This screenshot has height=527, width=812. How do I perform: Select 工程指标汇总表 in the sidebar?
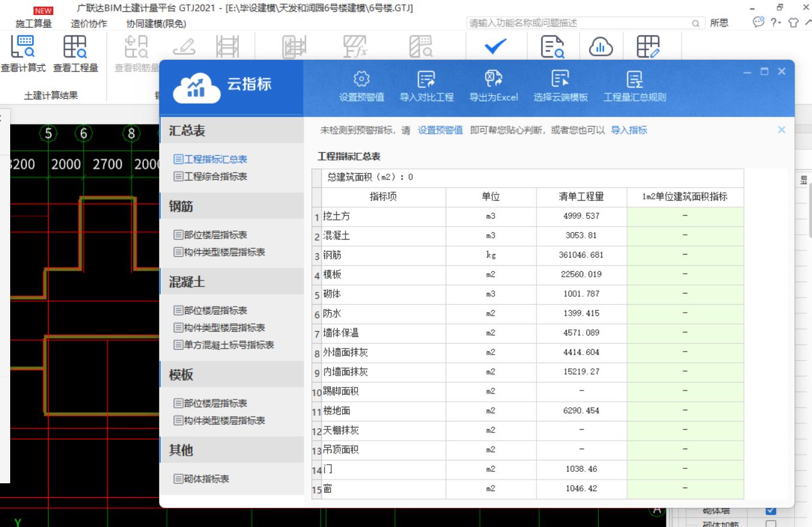tap(210, 159)
